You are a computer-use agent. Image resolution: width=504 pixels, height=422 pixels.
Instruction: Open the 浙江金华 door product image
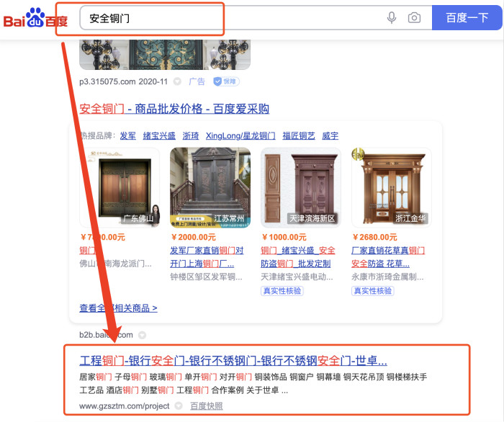392,188
